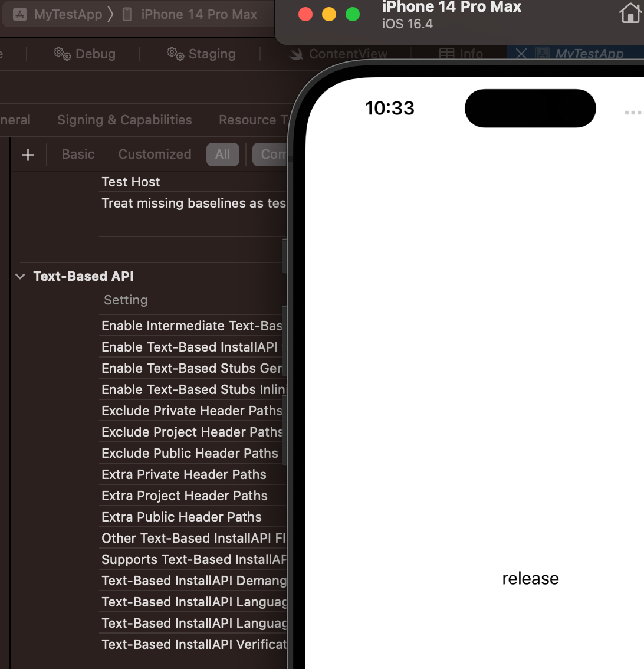The width and height of the screenshot is (644, 669).
Task: Show Customized build settings
Action: tap(155, 154)
